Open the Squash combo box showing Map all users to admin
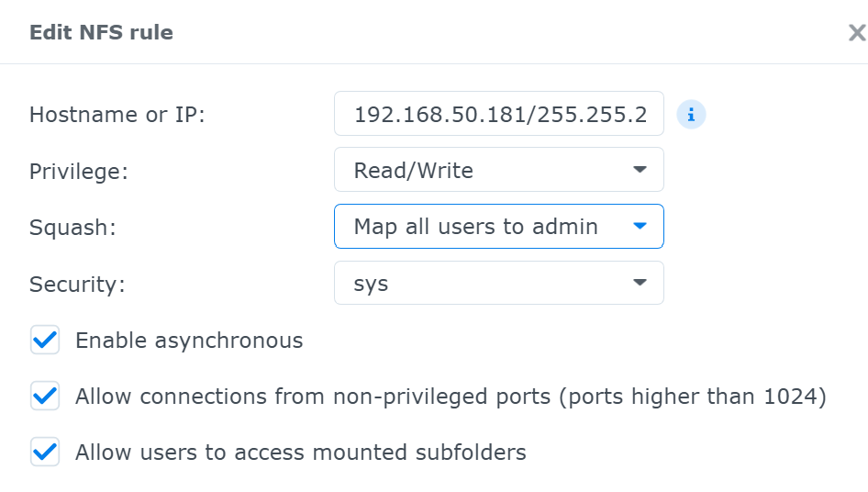The width and height of the screenshot is (868, 492). click(x=486, y=226)
